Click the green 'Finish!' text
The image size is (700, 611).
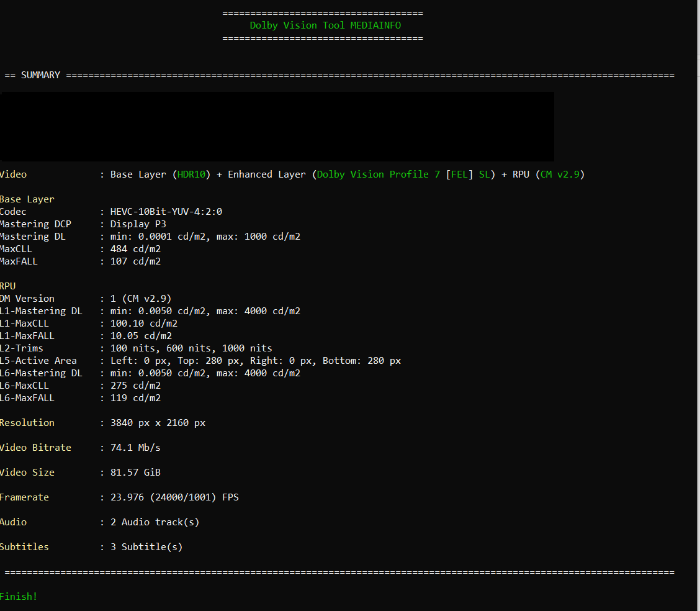18,597
